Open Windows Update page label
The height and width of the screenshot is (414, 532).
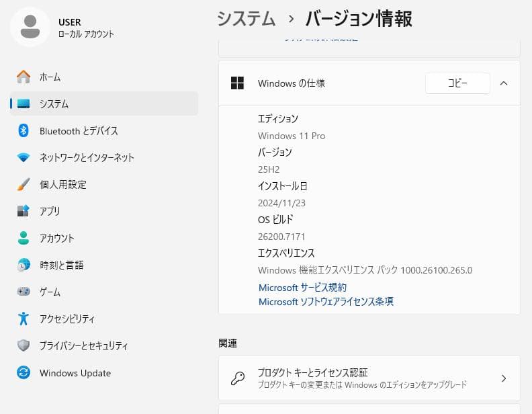click(x=75, y=373)
